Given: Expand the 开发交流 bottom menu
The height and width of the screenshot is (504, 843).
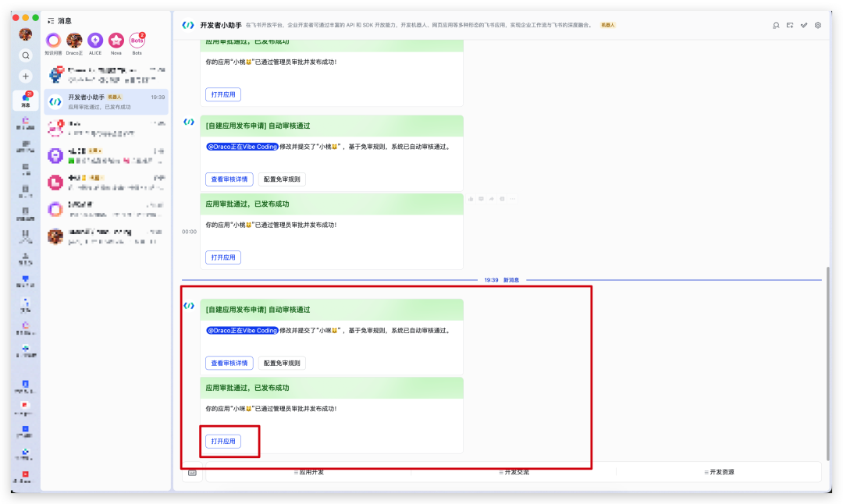Looking at the screenshot, I should (513, 472).
